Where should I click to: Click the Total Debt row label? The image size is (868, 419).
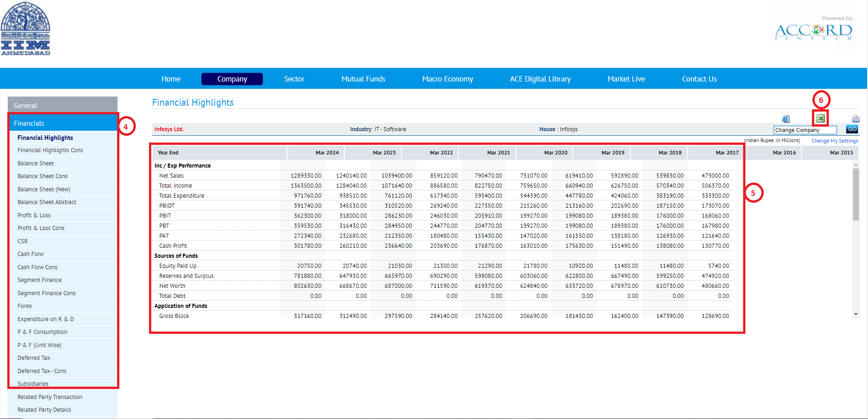[x=172, y=296]
